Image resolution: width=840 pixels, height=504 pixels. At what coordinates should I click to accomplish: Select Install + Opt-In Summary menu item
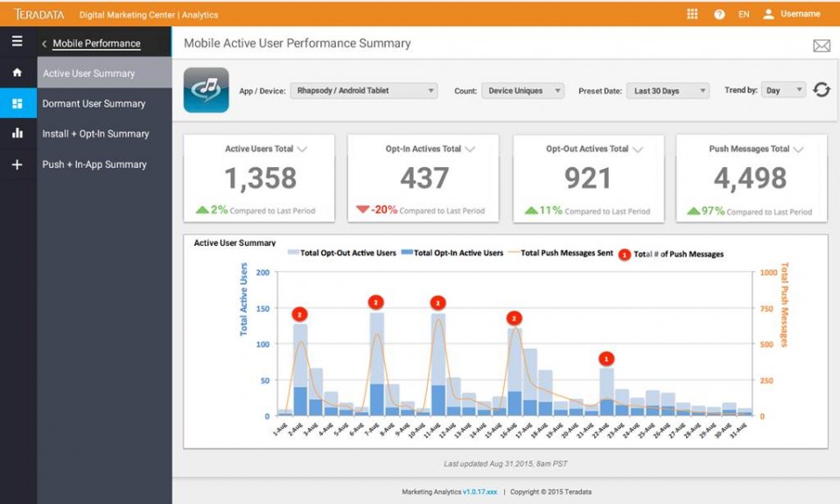pyautogui.click(x=104, y=133)
